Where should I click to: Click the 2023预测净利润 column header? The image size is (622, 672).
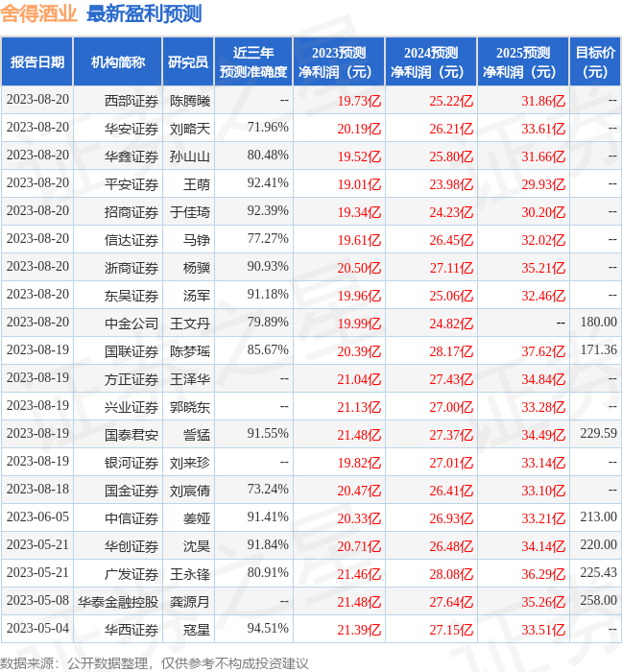[x=339, y=62]
